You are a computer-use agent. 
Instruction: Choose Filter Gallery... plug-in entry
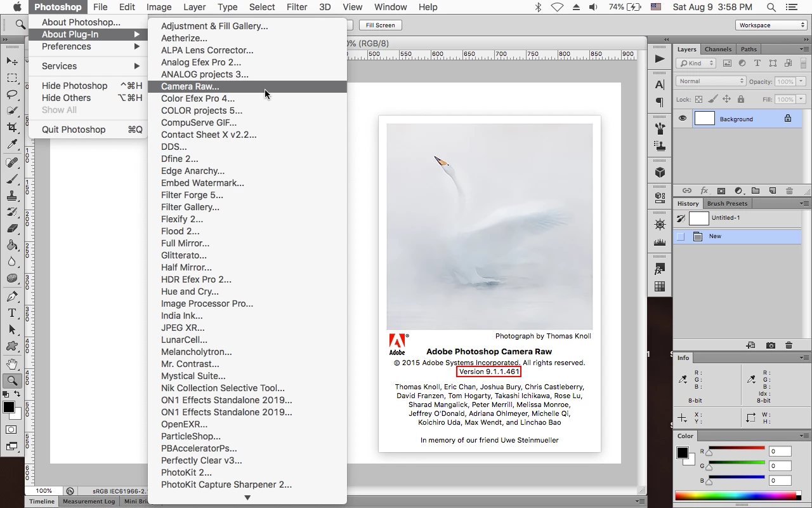(247, 207)
